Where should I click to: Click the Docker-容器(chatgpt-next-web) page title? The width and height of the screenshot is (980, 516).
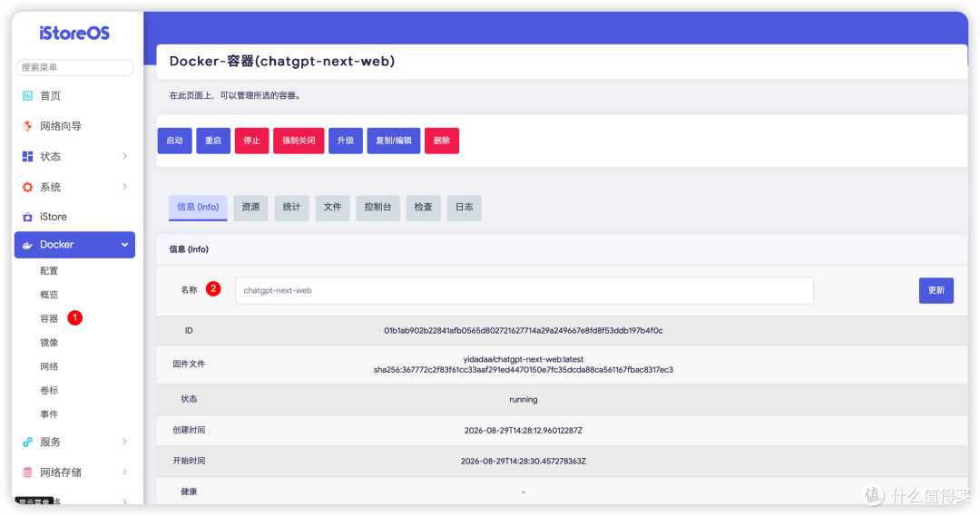282,62
